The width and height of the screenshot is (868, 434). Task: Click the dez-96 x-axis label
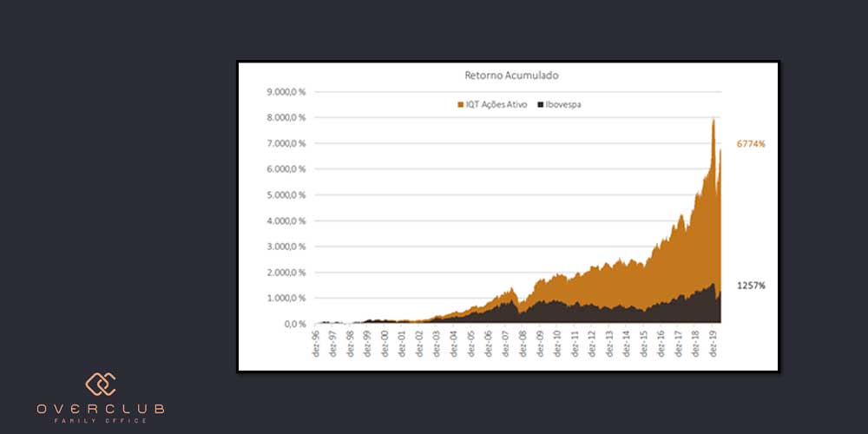[315, 343]
